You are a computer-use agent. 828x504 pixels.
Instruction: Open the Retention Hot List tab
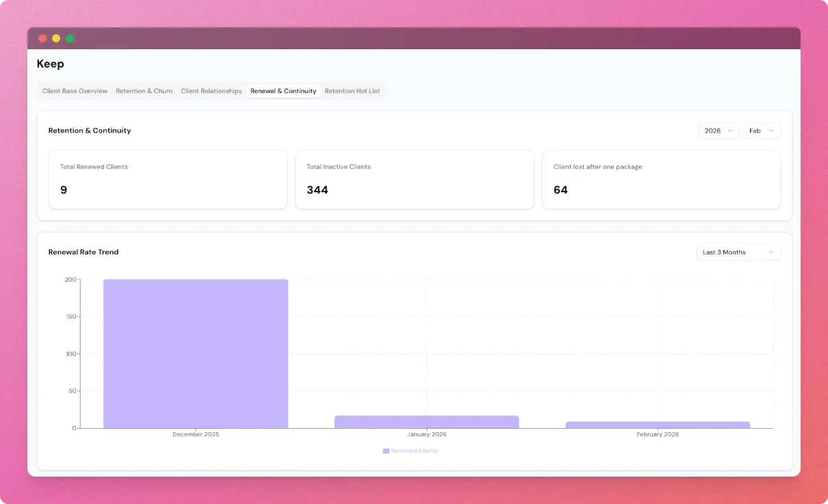(352, 91)
